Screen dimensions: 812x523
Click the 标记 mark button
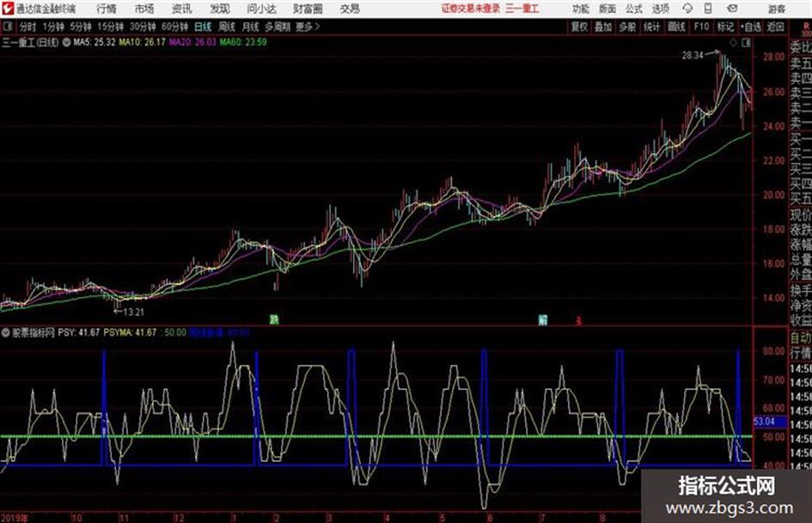725,27
